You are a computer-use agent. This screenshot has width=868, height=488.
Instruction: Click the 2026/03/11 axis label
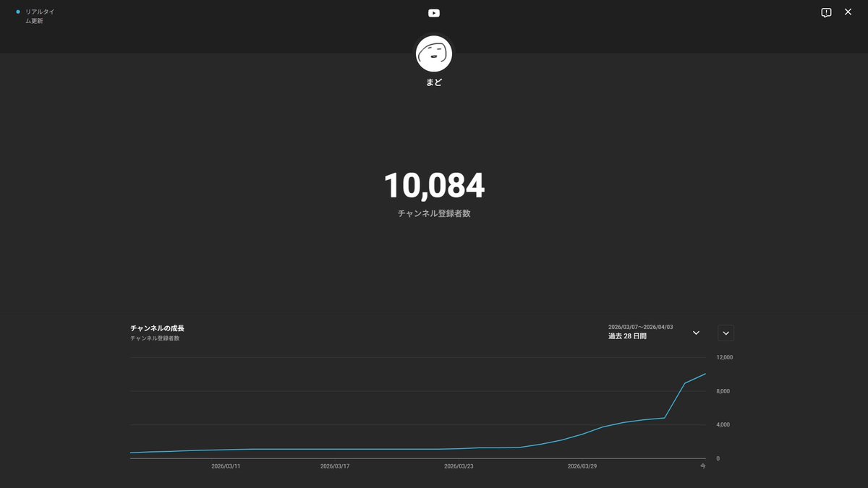tap(226, 466)
